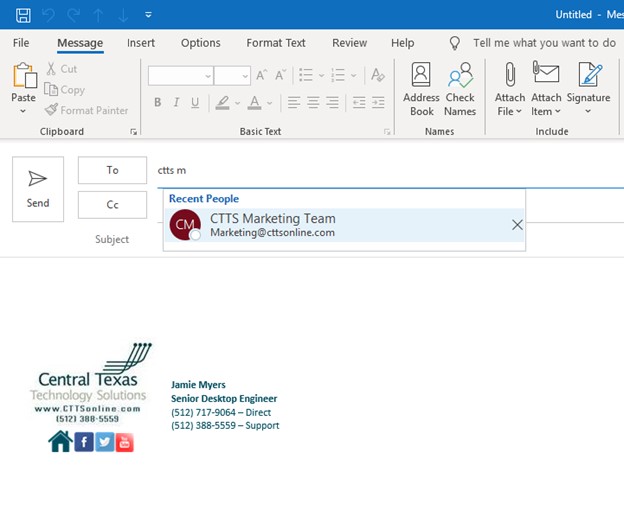
Task: Toggle Underline formatting
Action: [x=197, y=103]
